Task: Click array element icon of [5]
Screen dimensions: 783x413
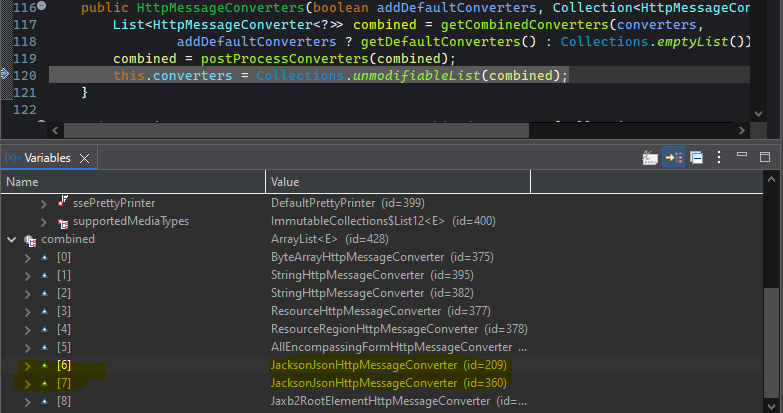Action: [44, 348]
